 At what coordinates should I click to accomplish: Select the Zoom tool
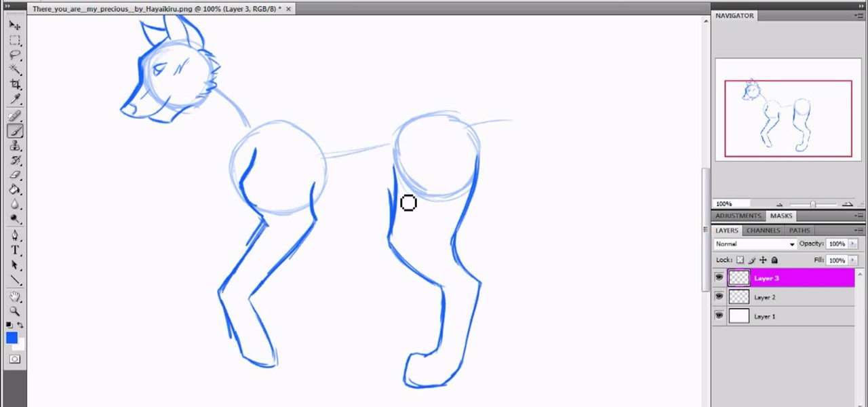(15, 311)
